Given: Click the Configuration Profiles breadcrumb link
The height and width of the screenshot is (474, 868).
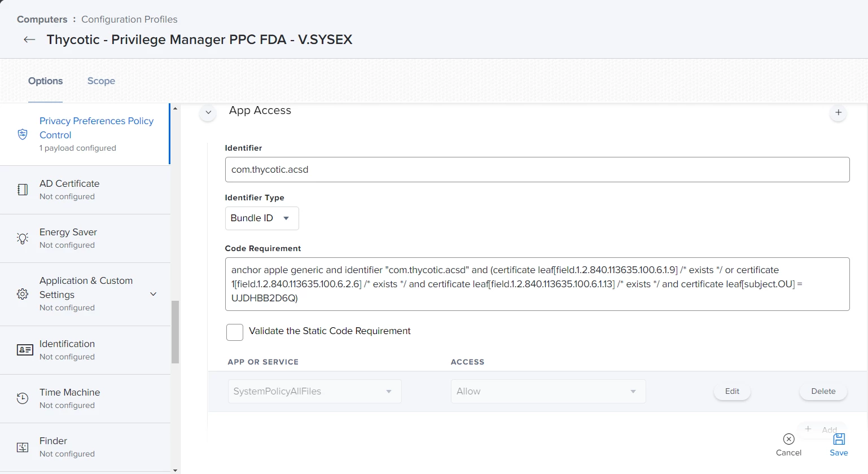Looking at the screenshot, I should pos(129,19).
